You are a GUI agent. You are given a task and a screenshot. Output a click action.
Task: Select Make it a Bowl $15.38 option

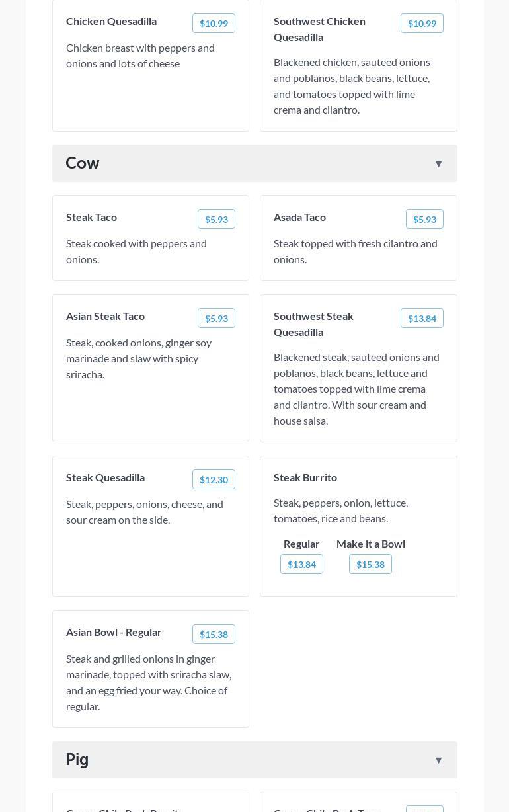tap(370, 565)
